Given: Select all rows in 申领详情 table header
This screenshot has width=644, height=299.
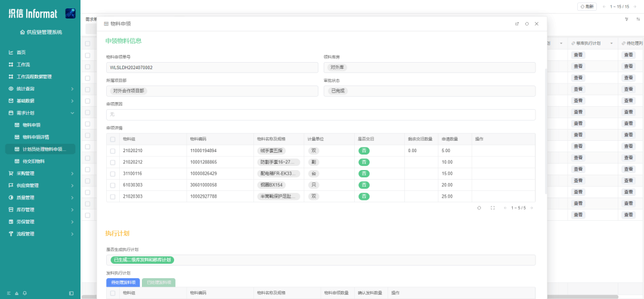Looking at the screenshot, I should pyautogui.click(x=113, y=139).
